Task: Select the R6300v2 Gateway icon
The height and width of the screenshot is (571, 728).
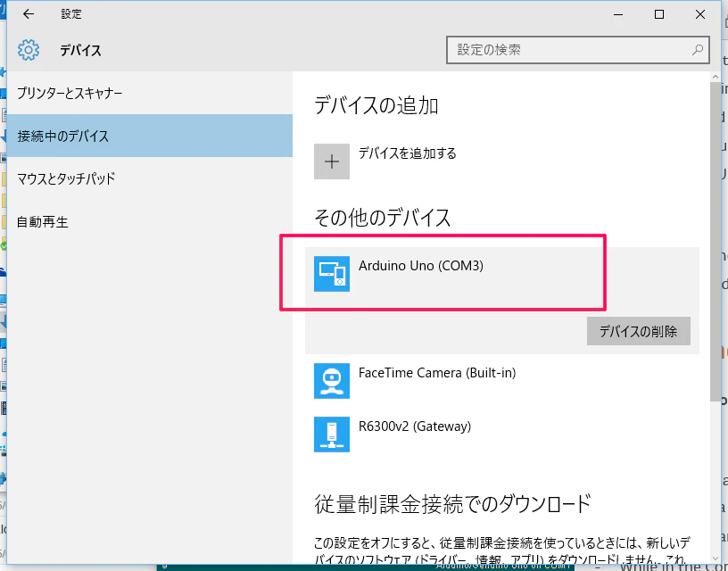Action: click(332, 434)
